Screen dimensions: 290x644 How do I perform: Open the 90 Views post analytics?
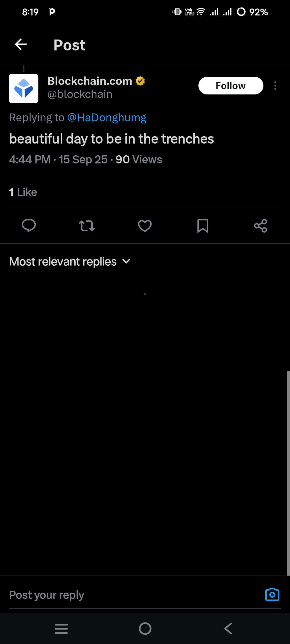[x=139, y=160]
